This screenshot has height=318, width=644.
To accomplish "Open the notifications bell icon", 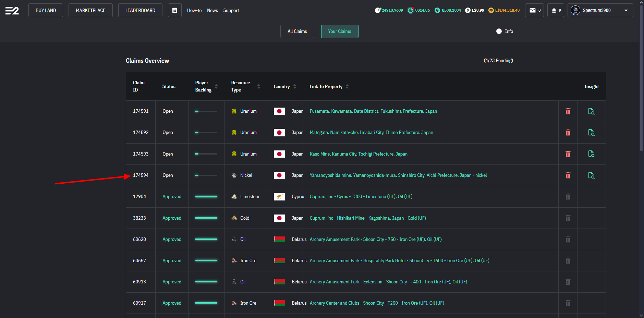I will [x=554, y=10].
